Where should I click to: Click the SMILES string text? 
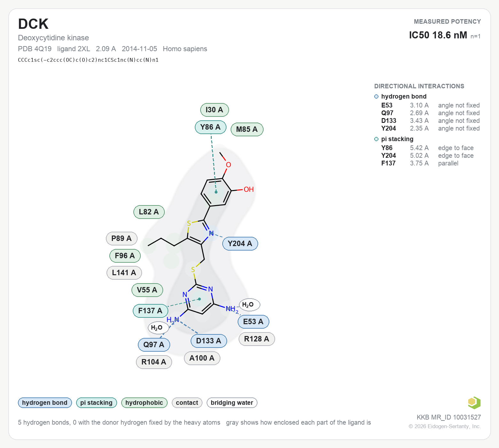click(88, 60)
